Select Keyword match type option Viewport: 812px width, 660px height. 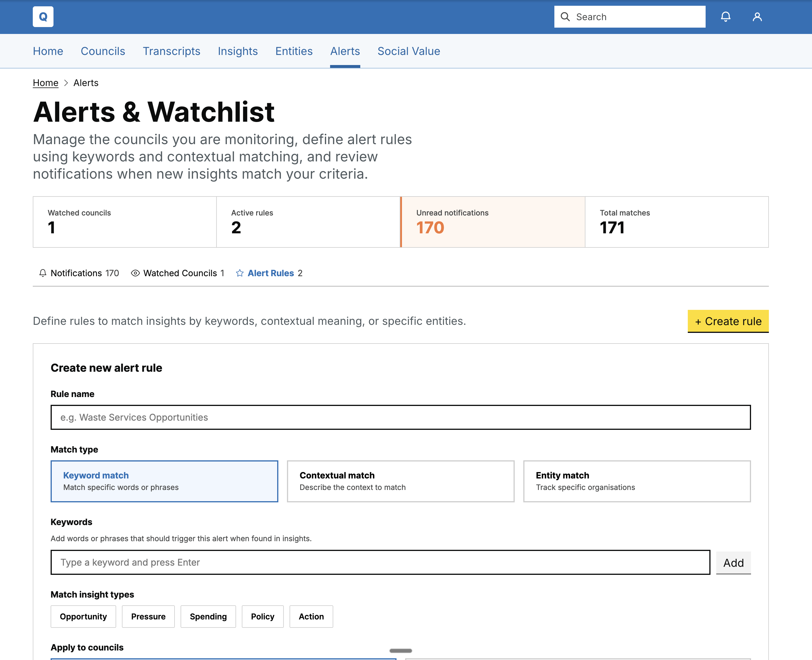164,481
